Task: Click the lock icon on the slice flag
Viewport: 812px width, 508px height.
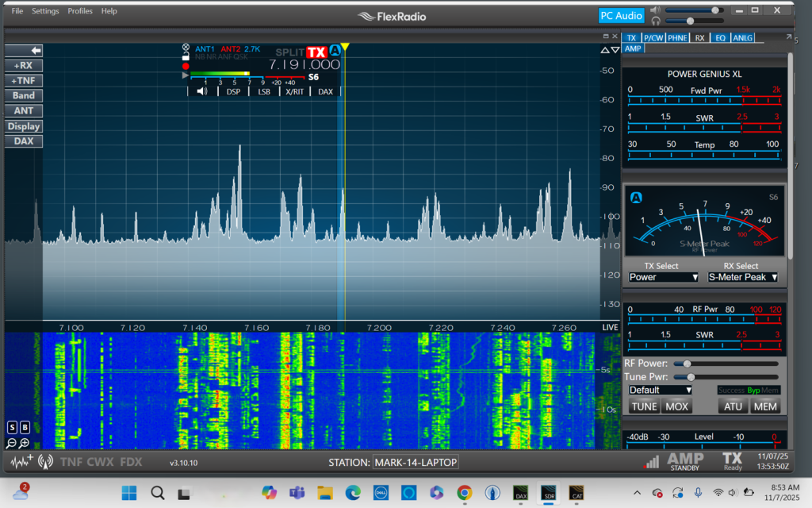Action: click(185, 56)
